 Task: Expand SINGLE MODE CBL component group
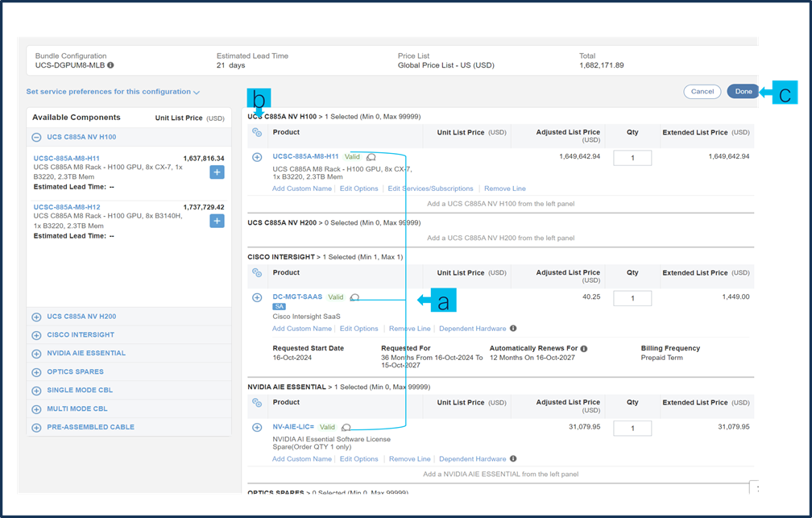(36, 391)
